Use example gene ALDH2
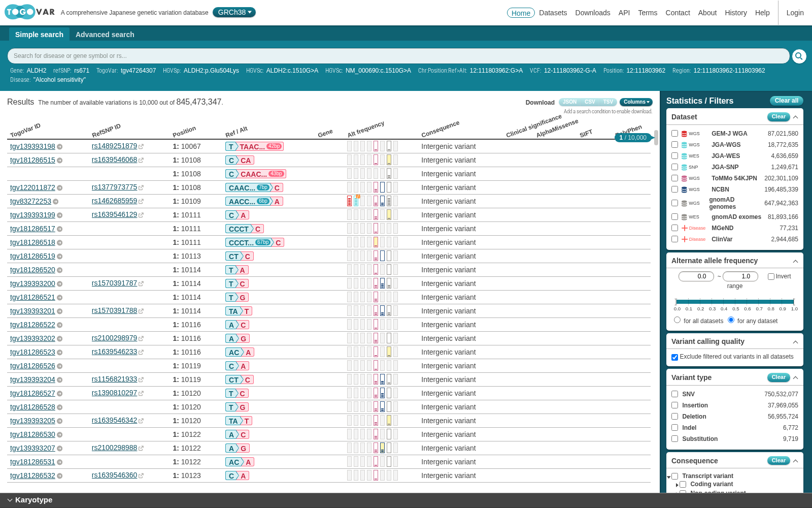This screenshot has width=812, height=508. pos(37,71)
